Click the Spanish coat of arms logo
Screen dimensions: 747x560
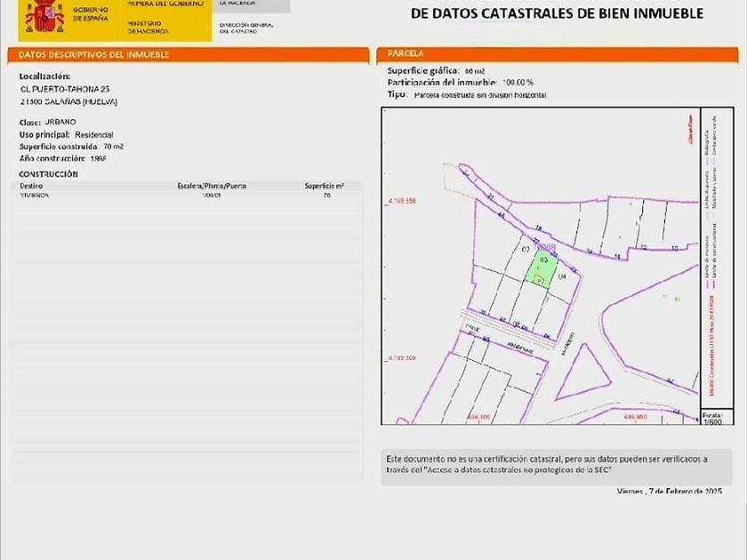(x=44, y=16)
